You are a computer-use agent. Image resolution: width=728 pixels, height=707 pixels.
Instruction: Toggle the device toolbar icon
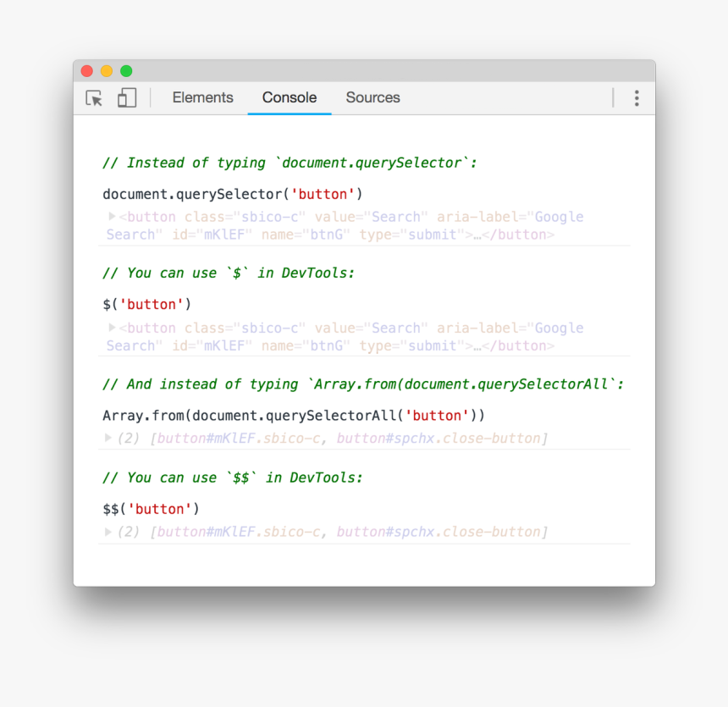coord(127,97)
